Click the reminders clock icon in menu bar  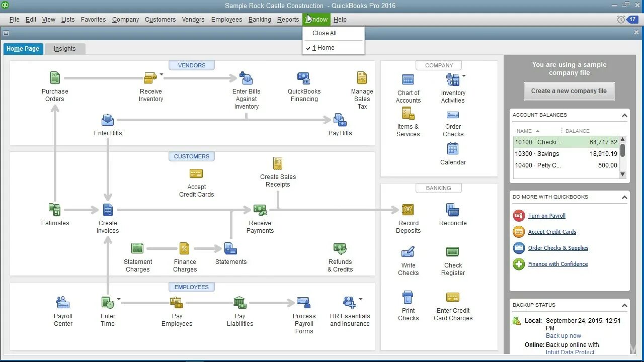(x=621, y=19)
